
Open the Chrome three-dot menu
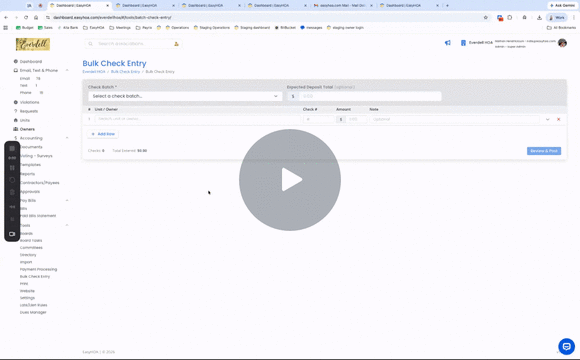pos(574,17)
